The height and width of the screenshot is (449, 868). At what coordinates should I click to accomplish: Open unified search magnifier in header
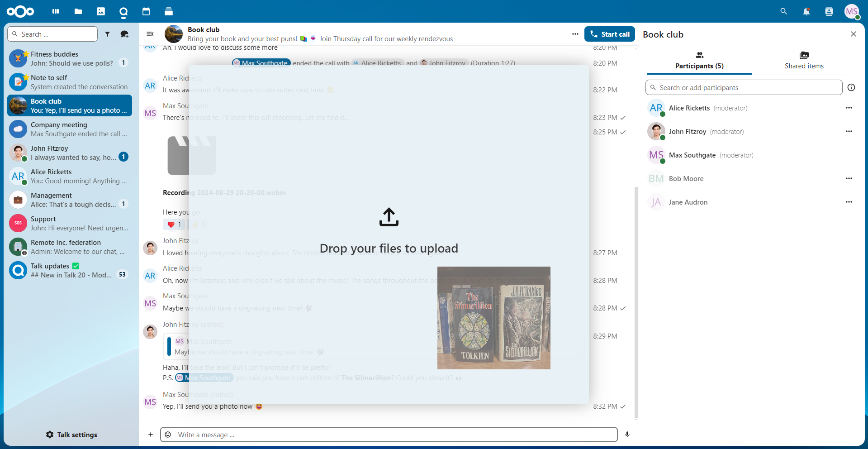click(x=784, y=11)
